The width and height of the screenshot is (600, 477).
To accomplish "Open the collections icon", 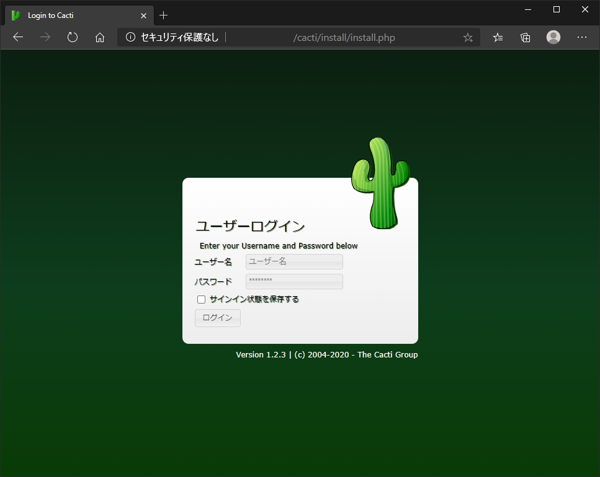I will pos(525,37).
